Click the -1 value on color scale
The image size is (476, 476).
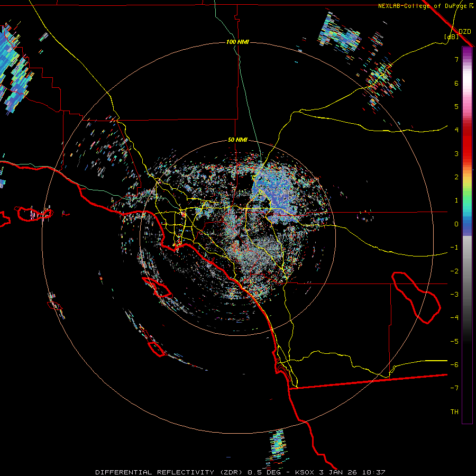[x=454, y=248]
